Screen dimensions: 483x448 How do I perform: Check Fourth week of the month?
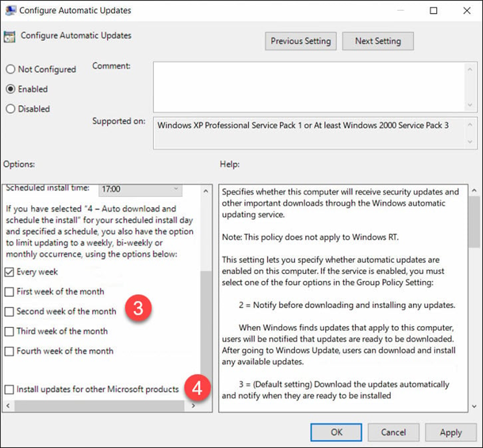point(9,351)
